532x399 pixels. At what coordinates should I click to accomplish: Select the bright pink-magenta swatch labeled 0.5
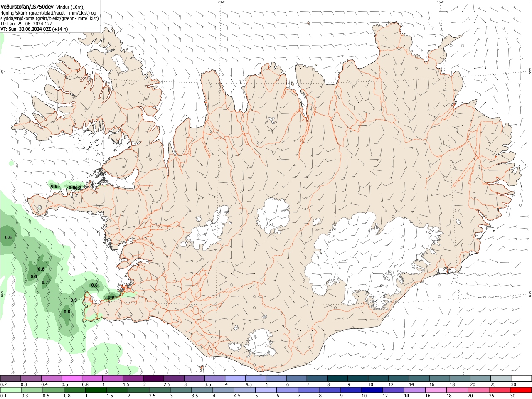coord(71,378)
